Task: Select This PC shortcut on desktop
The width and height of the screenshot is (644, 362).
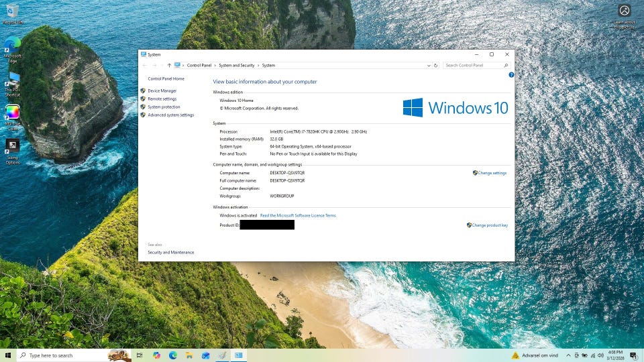Action: coord(12,84)
